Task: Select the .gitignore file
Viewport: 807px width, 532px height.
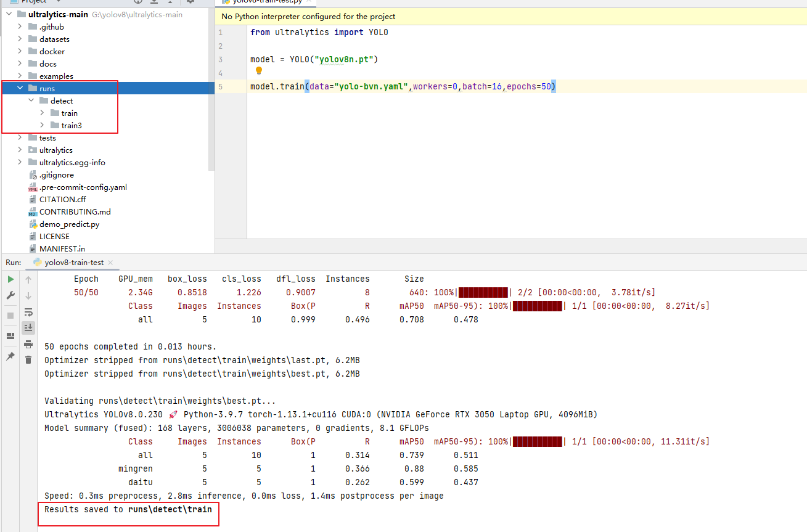Action: 56,174
